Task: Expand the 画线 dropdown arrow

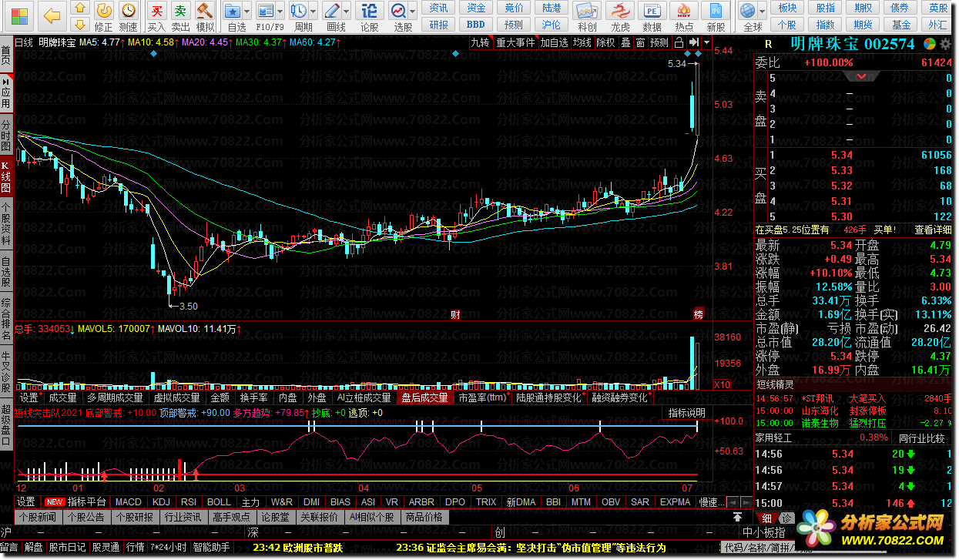Action: 347,12
